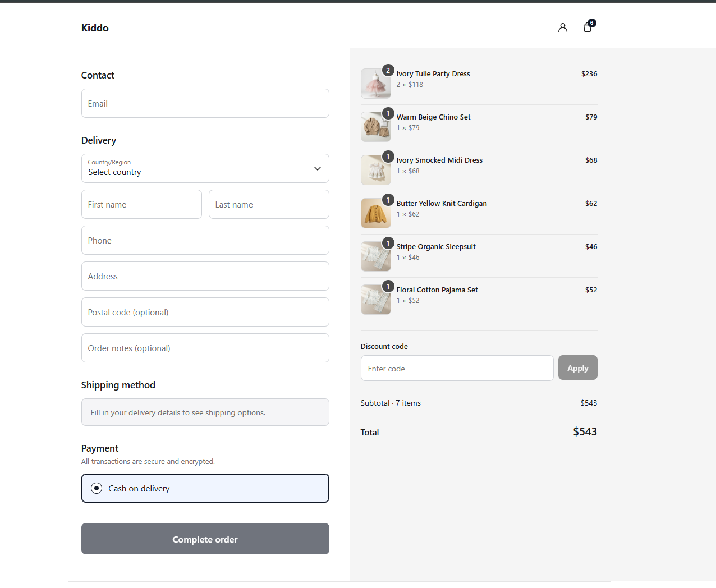716x588 pixels.
Task: Expand the Country/Region dropdown
Action: coord(205,168)
